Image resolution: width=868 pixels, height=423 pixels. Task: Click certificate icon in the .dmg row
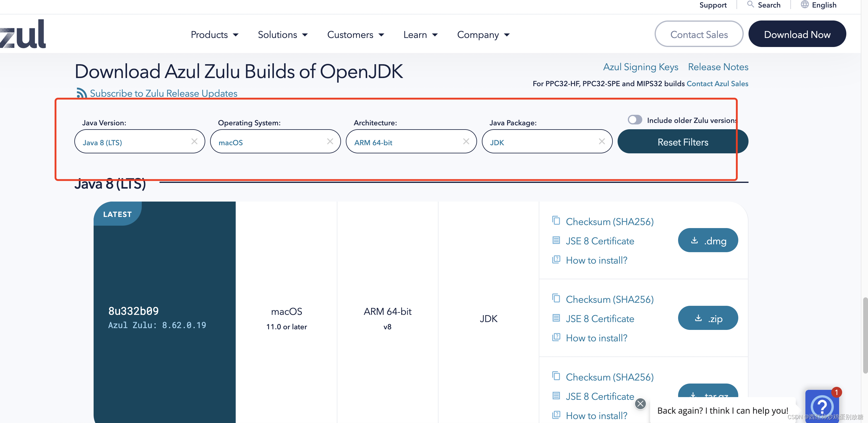click(x=556, y=240)
